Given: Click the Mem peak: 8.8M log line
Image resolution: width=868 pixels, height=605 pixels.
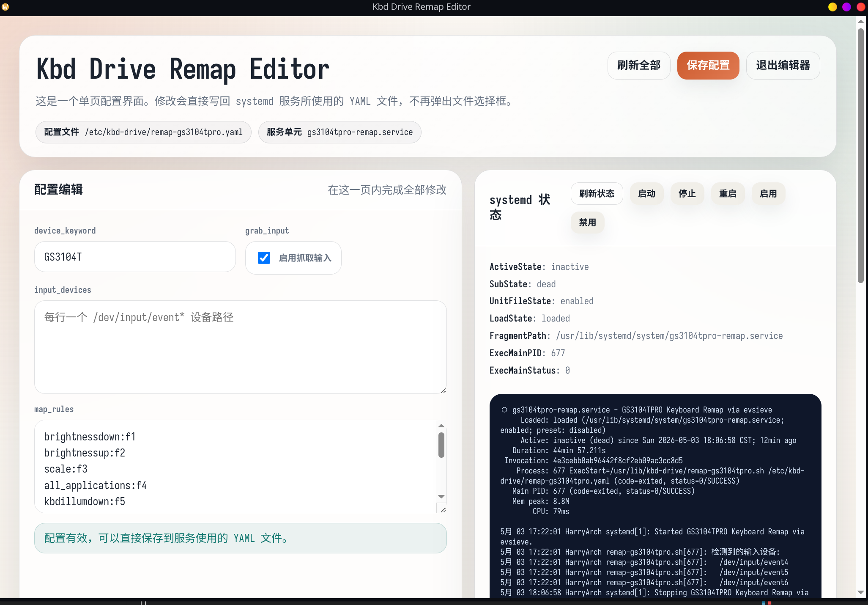Looking at the screenshot, I should click(x=541, y=501).
